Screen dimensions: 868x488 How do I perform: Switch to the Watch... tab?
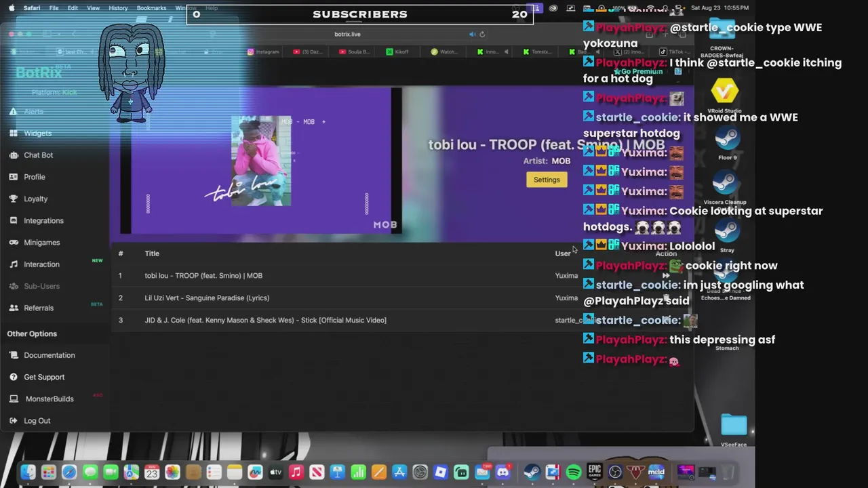[445, 52]
